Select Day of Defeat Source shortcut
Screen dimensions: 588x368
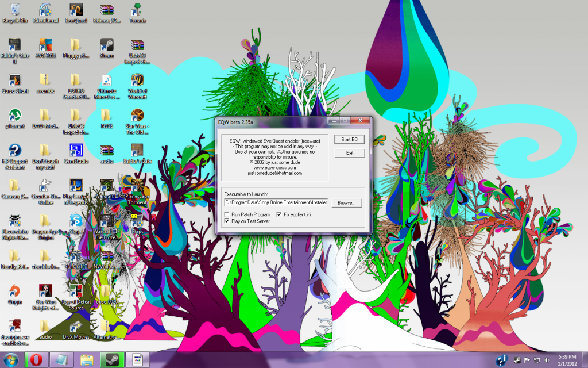click(x=76, y=297)
